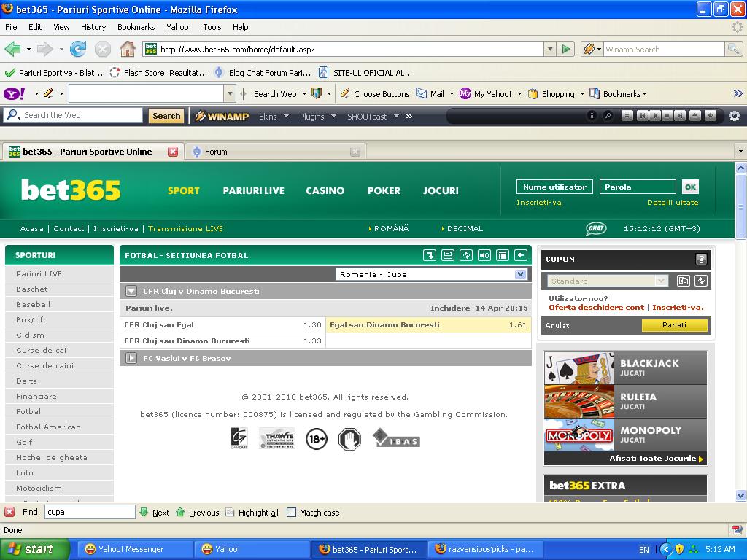Pause playback on the Winamp toolbar
The image size is (747, 560).
[667, 116]
